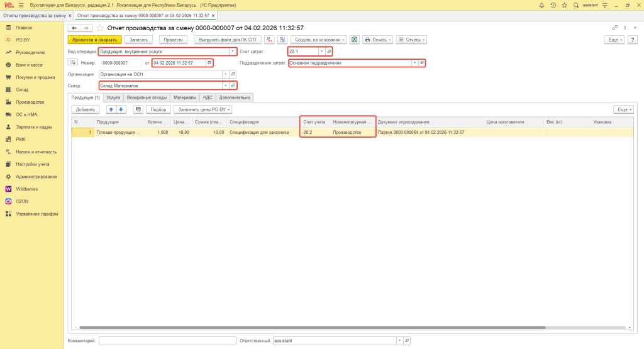Expand Создать на основании menu
Screen dimensions: 644x349
pyautogui.click(x=319, y=40)
